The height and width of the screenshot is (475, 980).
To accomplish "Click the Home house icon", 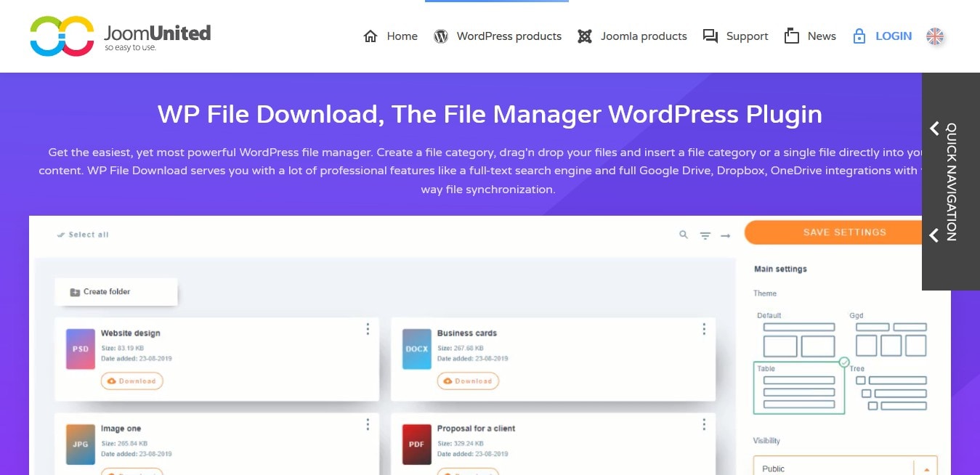I will pyautogui.click(x=370, y=36).
